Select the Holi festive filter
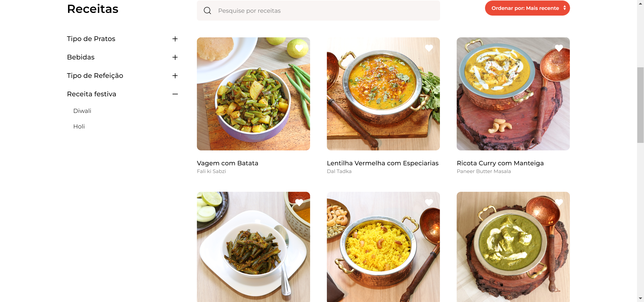The width and height of the screenshot is (644, 302). (79, 126)
